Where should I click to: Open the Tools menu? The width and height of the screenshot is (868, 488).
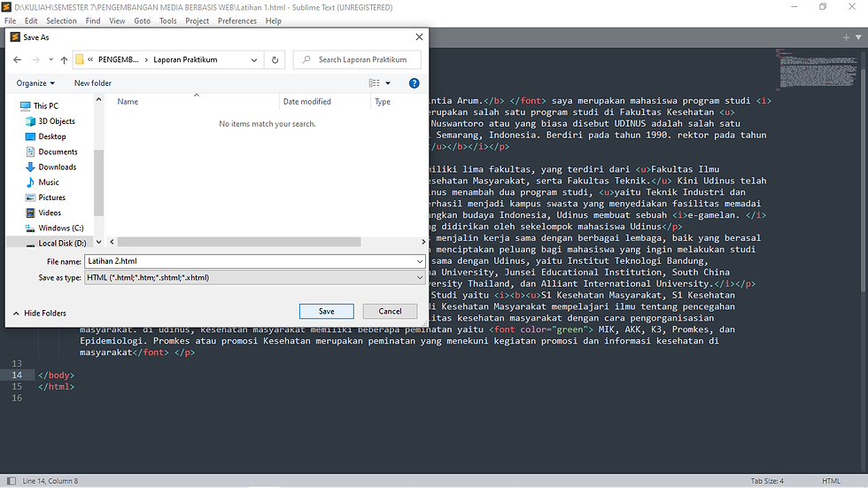point(167,21)
